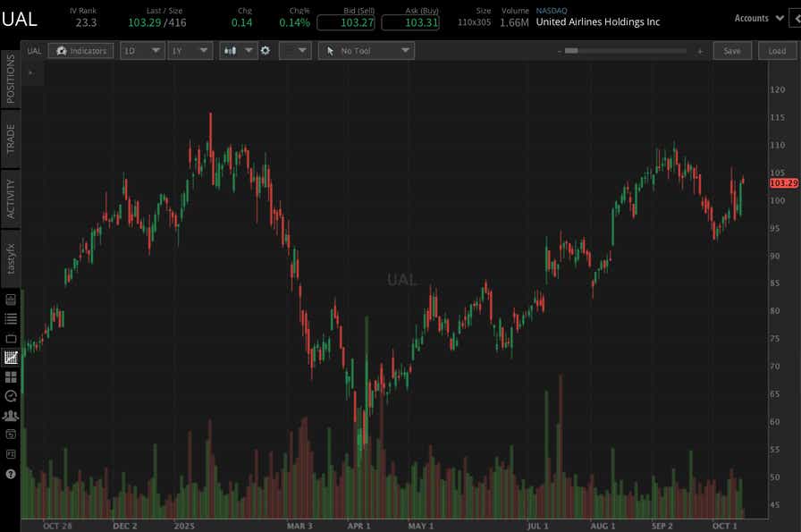Switch to the TRADE tab
801x532 pixels.
point(11,139)
